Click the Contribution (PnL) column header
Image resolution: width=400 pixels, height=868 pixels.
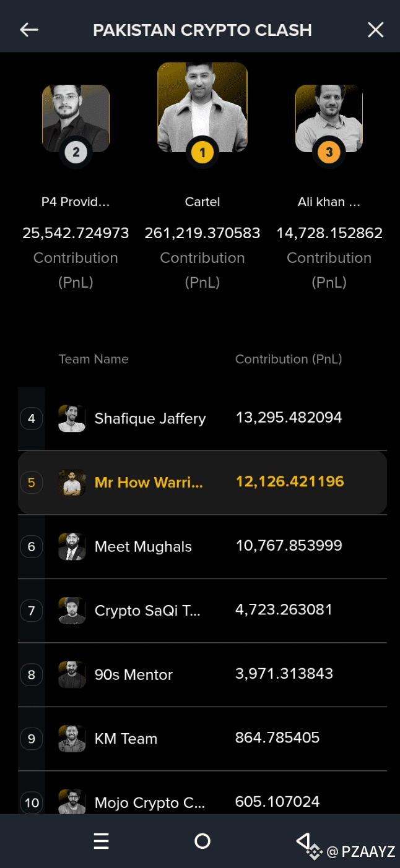pyautogui.click(x=289, y=359)
